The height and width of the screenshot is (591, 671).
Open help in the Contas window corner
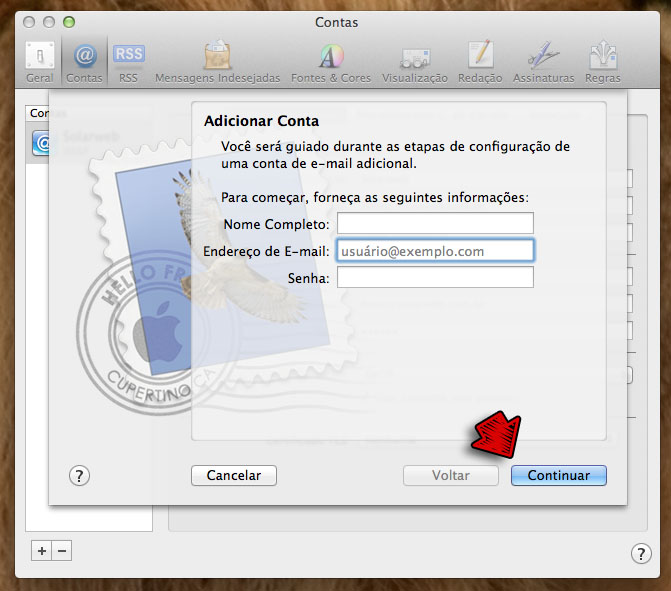coord(641,554)
